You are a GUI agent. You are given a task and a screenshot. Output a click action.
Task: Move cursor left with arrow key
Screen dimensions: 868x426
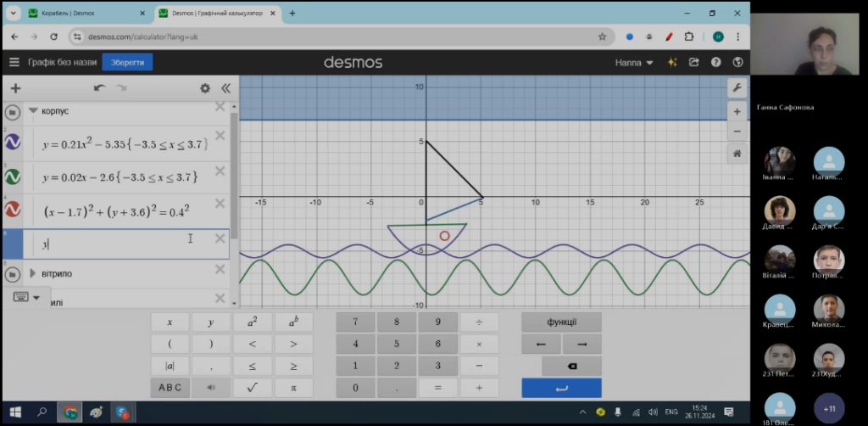[542, 344]
